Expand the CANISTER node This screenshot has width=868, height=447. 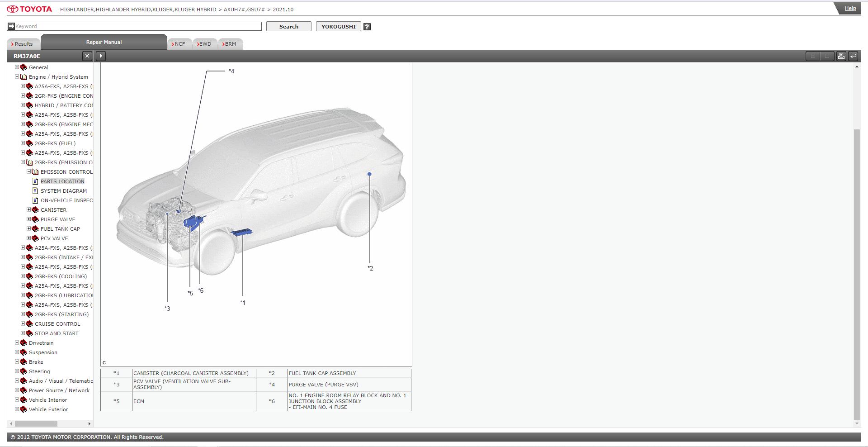click(29, 209)
